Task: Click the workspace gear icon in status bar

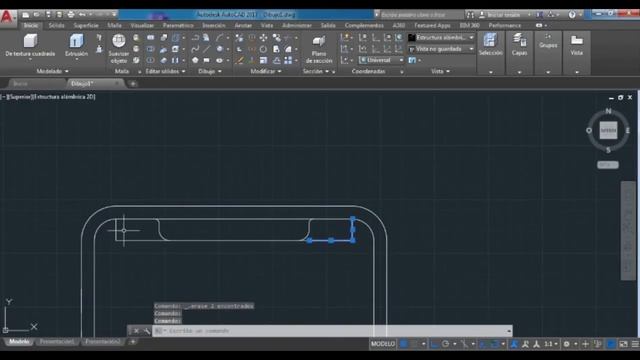Action: [567, 344]
